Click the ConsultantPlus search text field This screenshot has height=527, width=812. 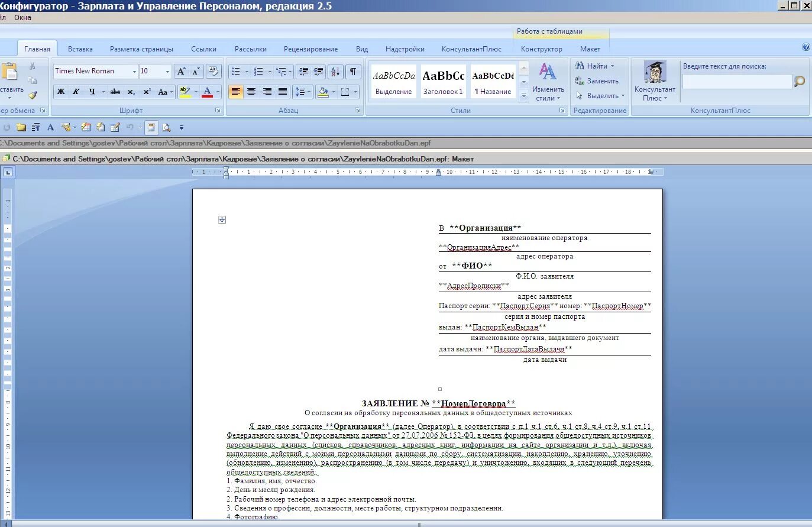pos(737,82)
